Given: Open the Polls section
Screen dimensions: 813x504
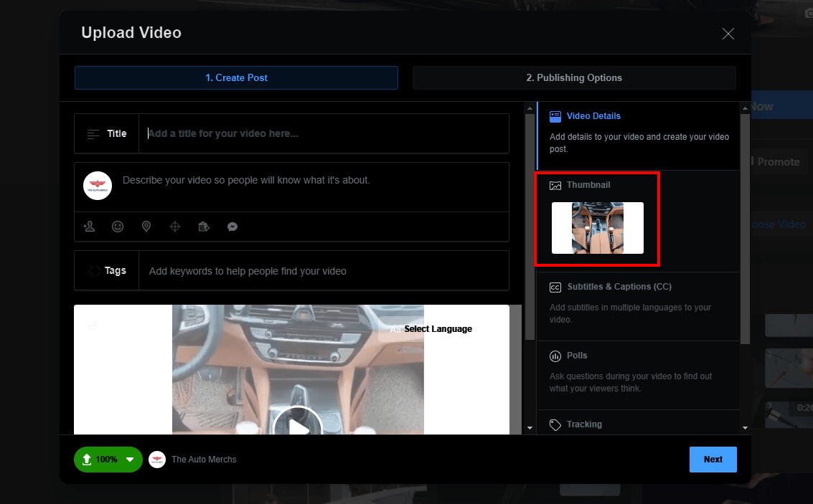Looking at the screenshot, I should tap(576, 356).
